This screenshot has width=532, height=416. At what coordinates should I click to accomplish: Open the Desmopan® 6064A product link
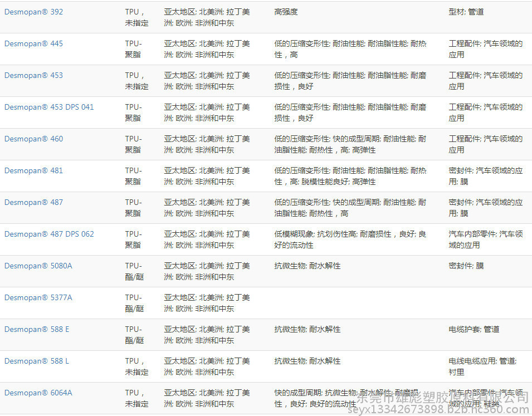point(38,393)
